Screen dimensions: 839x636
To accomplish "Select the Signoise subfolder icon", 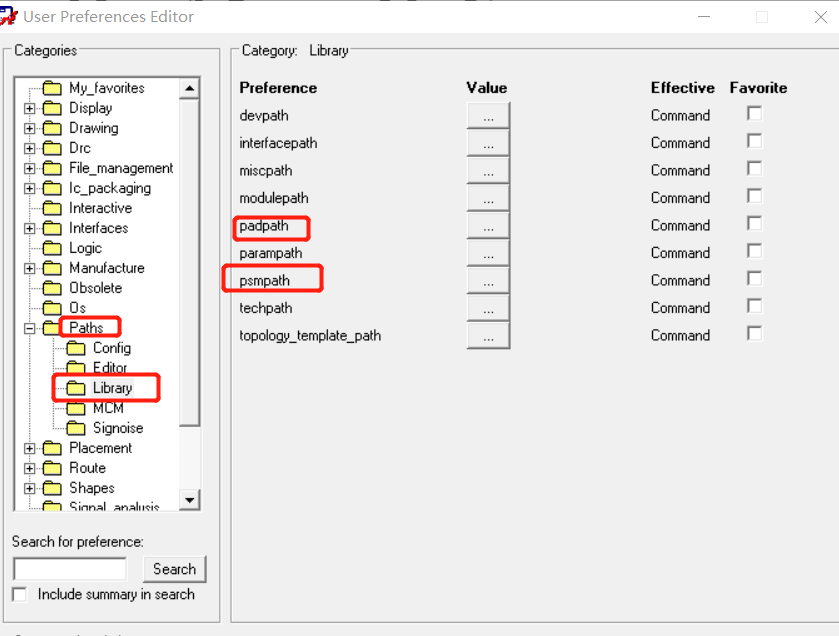I will pos(76,428).
